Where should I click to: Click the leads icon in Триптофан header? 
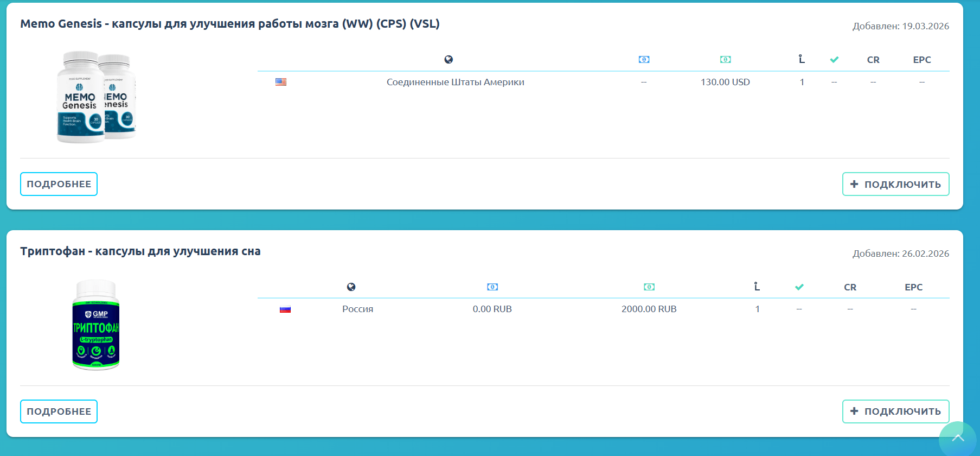pos(757,287)
